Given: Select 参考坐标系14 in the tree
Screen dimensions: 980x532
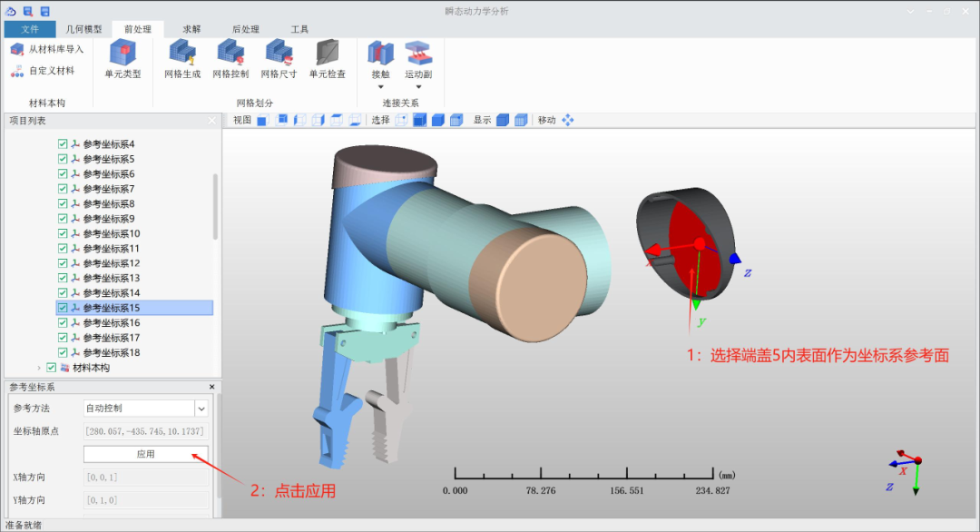Looking at the screenshot, I should [x=112, y=292].
